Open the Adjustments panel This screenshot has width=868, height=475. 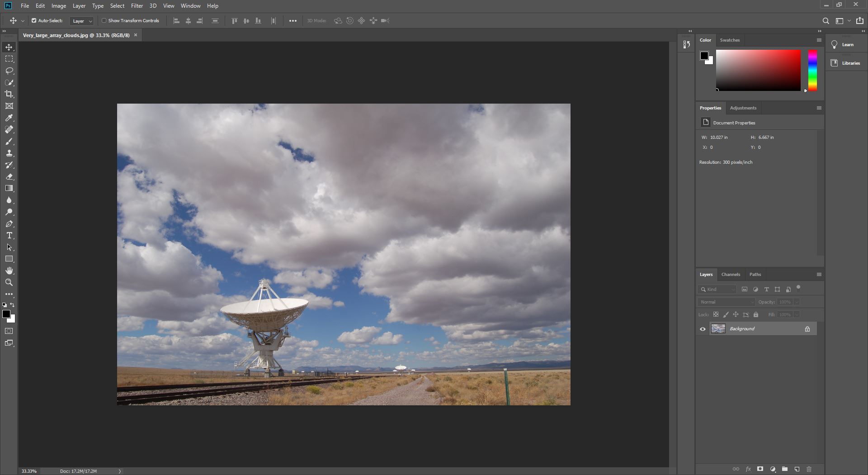(x=743, y=108)
